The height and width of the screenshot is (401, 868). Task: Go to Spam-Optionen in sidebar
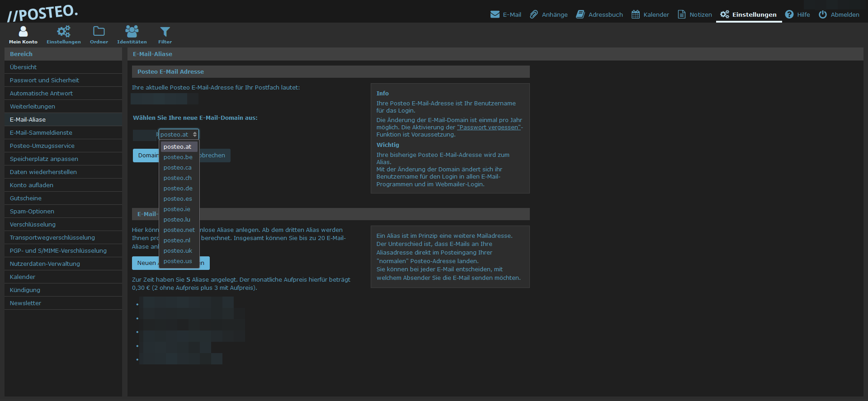pyautogui.click(x=32, y=212)
